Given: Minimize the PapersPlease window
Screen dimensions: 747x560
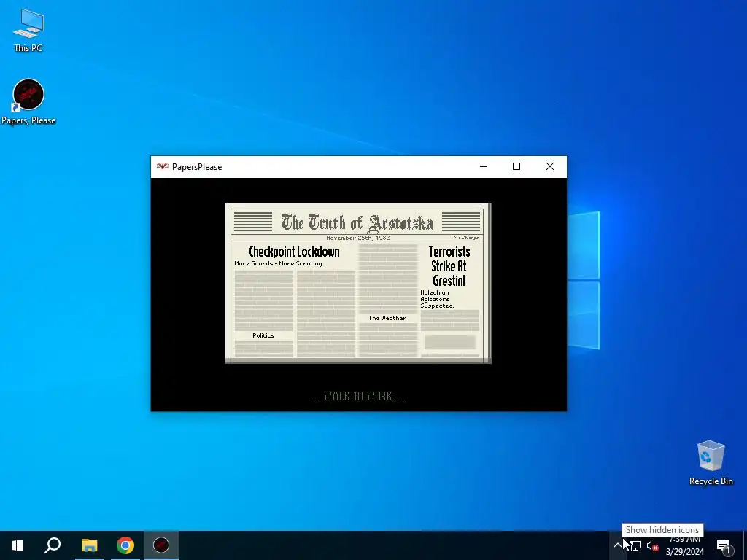Looking at the screenshot, I should pyautogui.click(x=484, y=167).
